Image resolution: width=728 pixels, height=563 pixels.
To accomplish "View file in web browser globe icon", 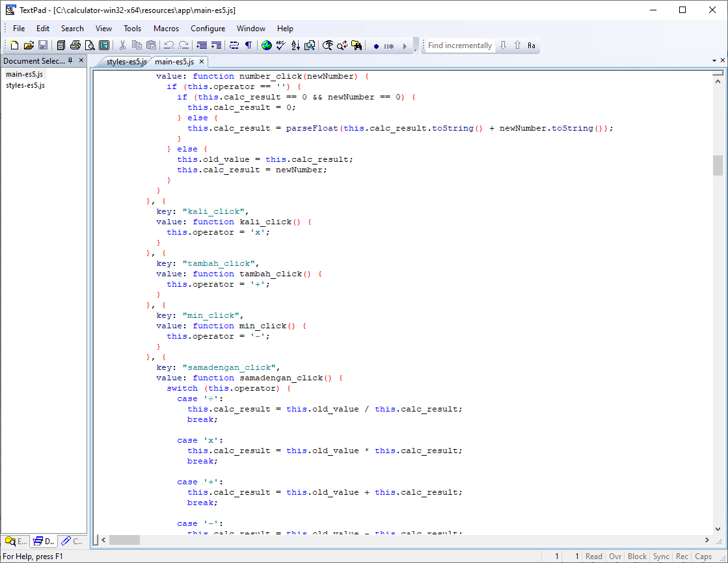I will [267, 46].
